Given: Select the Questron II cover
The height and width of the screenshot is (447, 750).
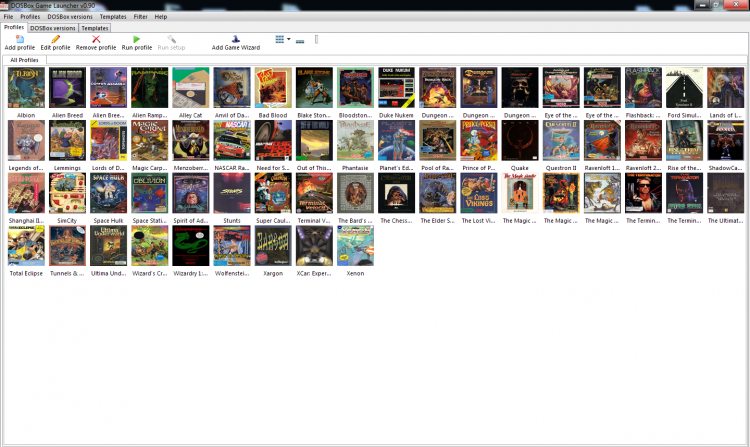Looking at the screenshot, I should pyautogui.click(x=561, y=140).
